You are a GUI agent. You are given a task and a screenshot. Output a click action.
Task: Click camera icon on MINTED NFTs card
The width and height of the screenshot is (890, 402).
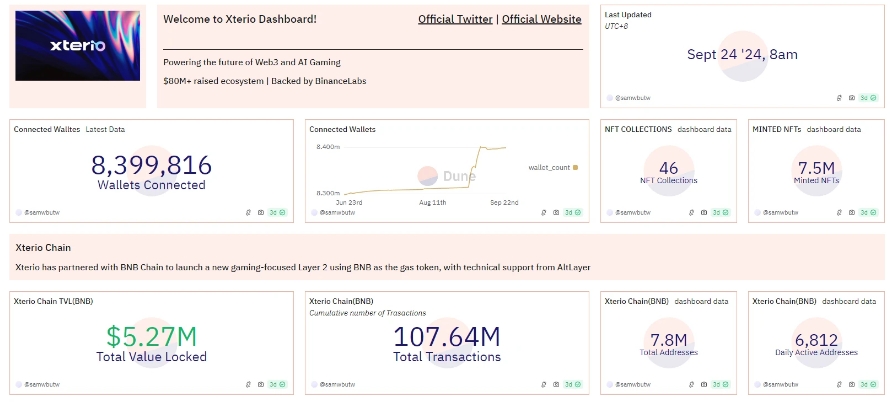point(851,212)
